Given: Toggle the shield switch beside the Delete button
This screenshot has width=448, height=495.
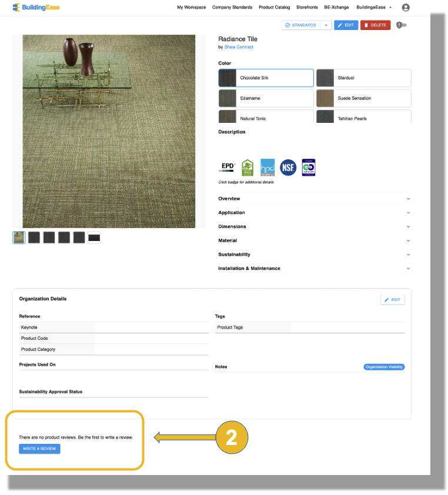Looking at the screenshot, I should pos(402,25).
